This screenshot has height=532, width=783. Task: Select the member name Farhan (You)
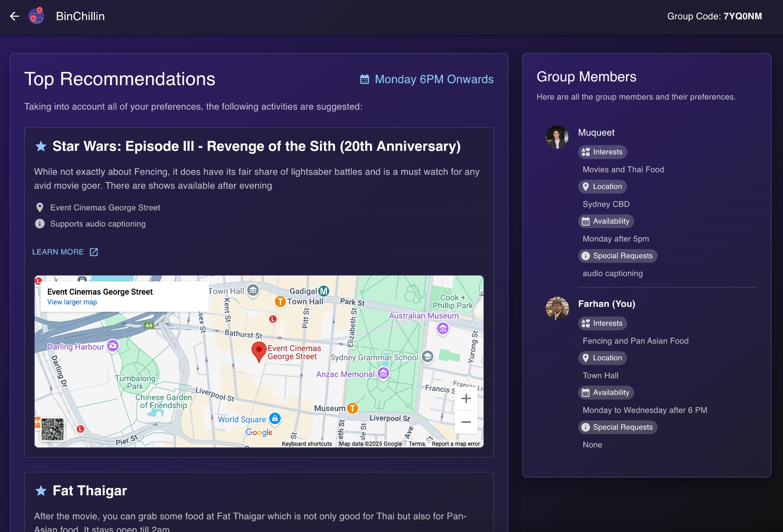[607, 304]
